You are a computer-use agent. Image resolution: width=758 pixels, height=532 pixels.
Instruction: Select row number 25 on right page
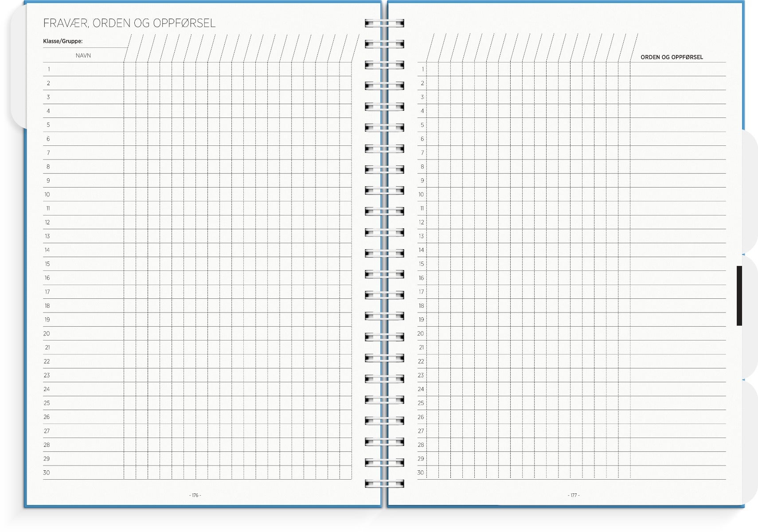(x=421, y=403)
